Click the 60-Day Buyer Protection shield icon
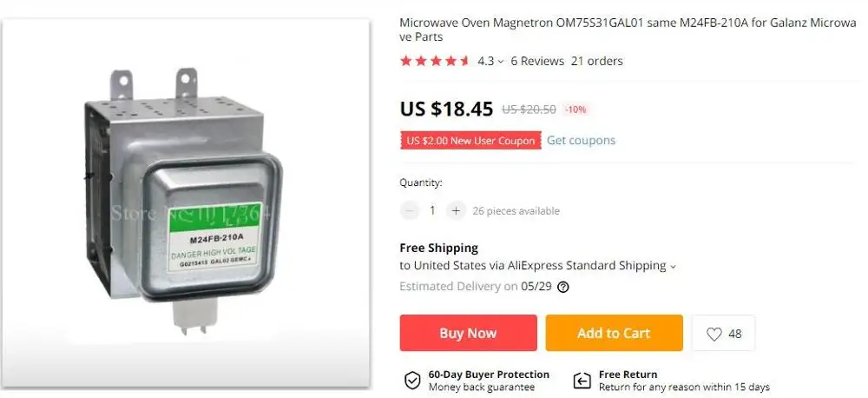 click(411, 381)
